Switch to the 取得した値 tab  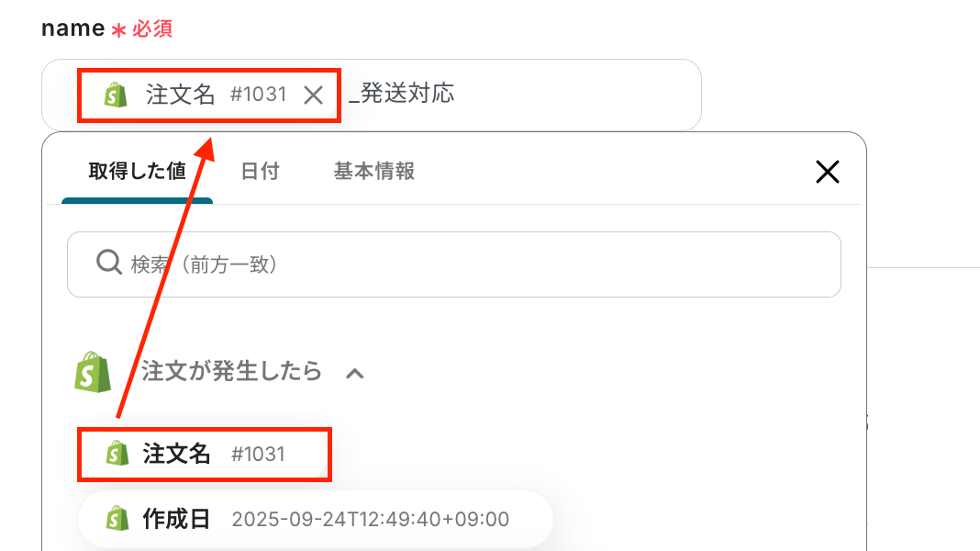click(137, 172)
